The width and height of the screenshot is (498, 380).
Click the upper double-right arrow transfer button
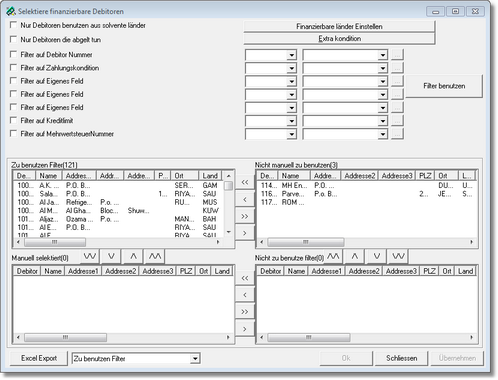click(x=245, y=216)
